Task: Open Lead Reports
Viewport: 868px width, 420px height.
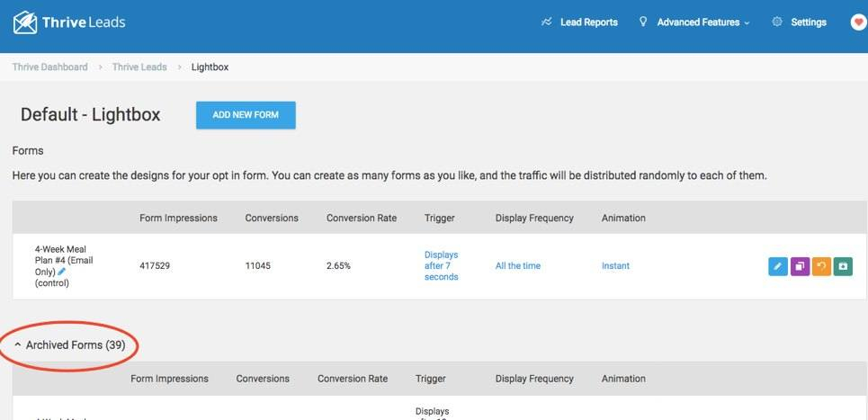Action: [x=589, y=22]
